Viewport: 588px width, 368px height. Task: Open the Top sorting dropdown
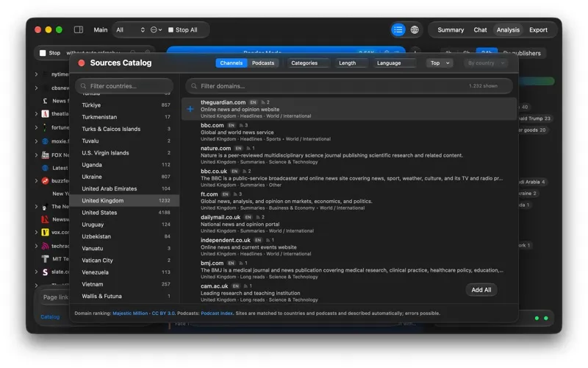tap(440, 63)
